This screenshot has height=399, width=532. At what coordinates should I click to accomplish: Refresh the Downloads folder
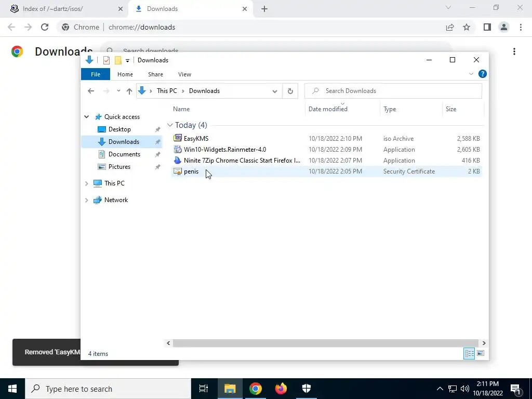click(x=290, y=91)
